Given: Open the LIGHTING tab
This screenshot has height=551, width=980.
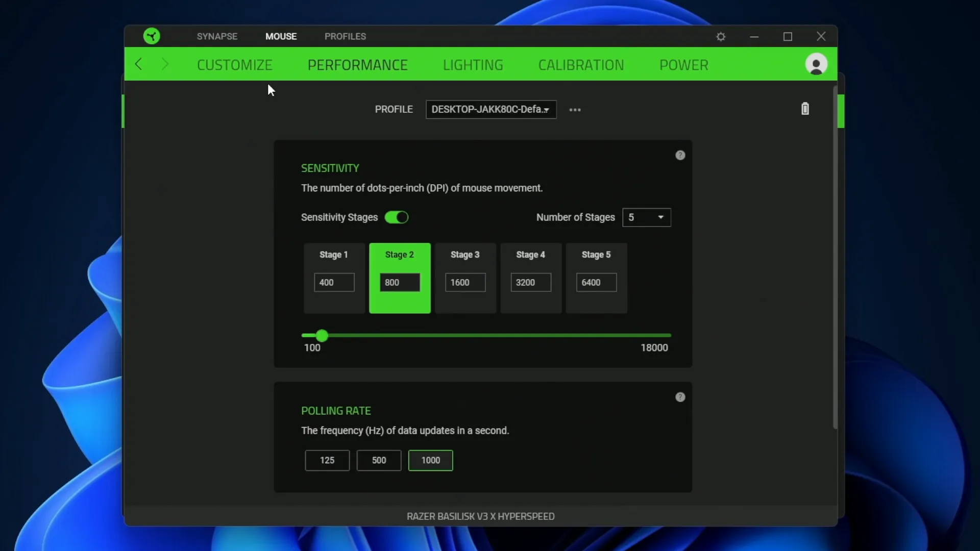Looking at the screenshot, I should coord(473,65).
